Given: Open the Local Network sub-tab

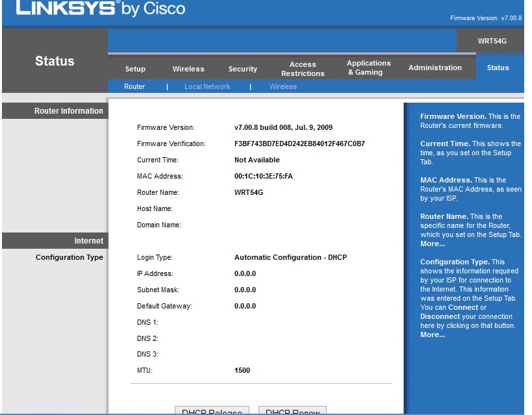Looking at the screenshot, I should click(x=207, y=86).
